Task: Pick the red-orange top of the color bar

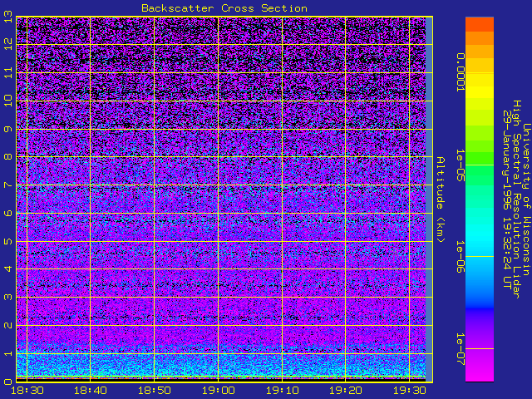Action: [x=480, y=24]
